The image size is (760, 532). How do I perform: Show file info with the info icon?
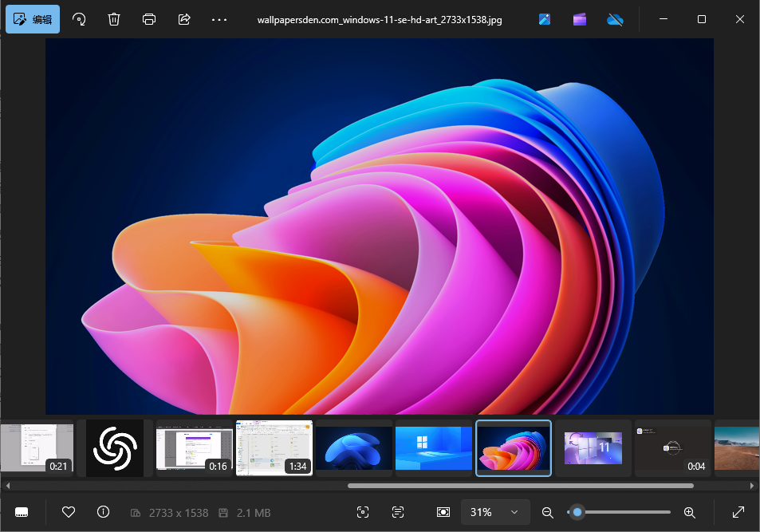tap(103, 512)
